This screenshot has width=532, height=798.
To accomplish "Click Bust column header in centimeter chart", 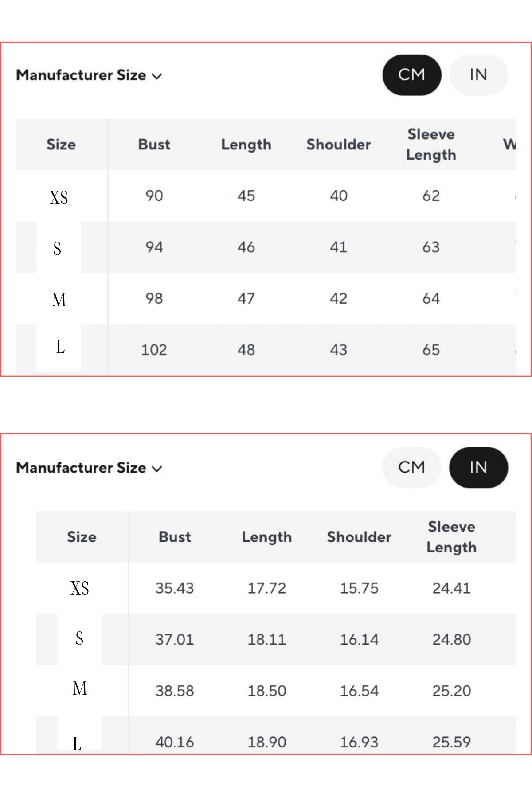I will click(x=154, y=145).
